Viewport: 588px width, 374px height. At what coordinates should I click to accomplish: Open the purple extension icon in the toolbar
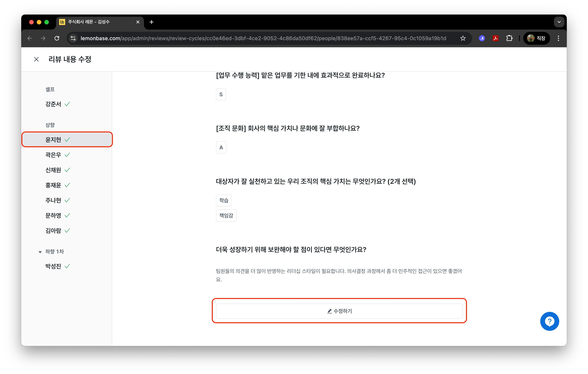482,38
